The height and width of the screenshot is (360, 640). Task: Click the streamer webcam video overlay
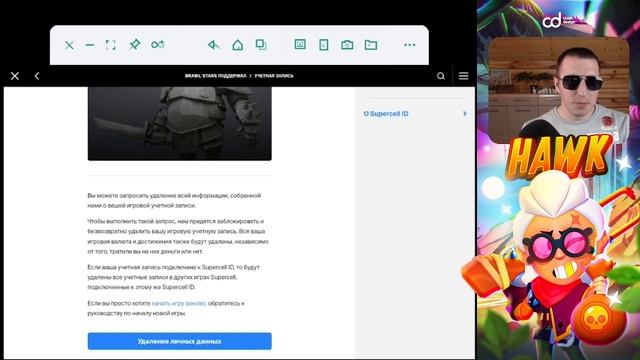[x=559, y=90]
